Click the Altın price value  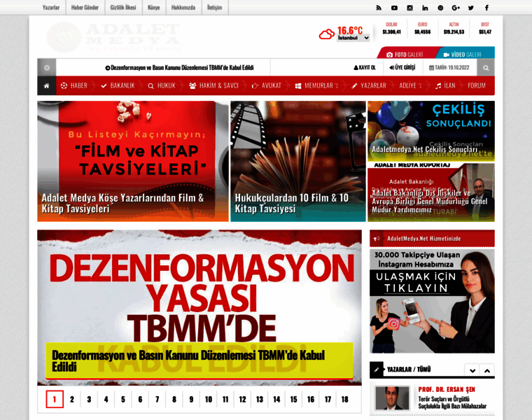[x=454, y=32]
